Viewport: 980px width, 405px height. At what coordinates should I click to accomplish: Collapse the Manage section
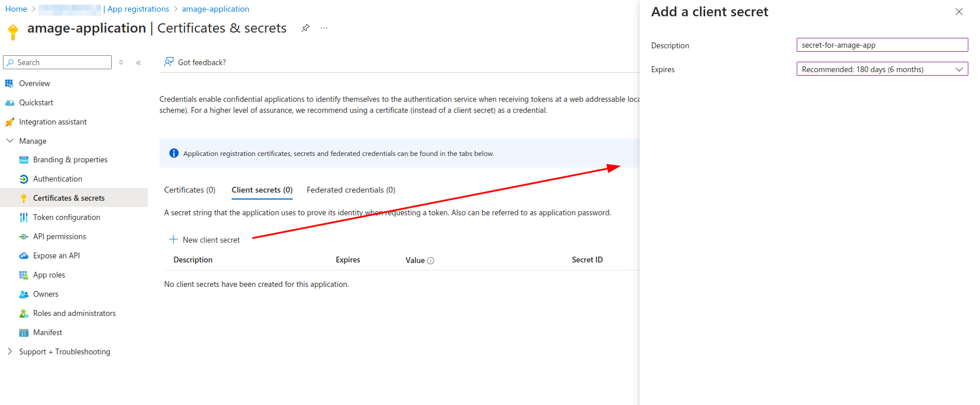10,141
